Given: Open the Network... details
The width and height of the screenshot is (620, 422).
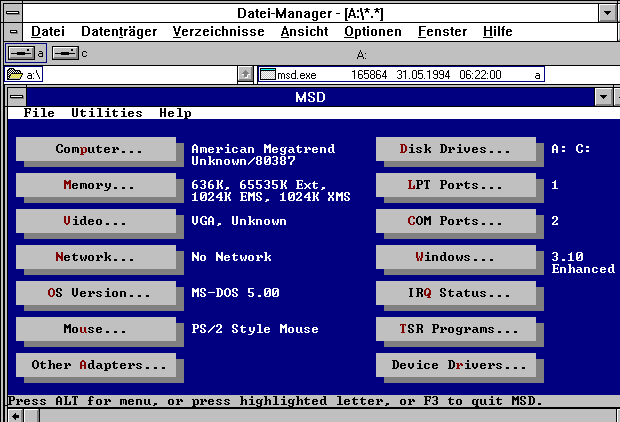Looking at the screenshot, I should pos(96,257).
